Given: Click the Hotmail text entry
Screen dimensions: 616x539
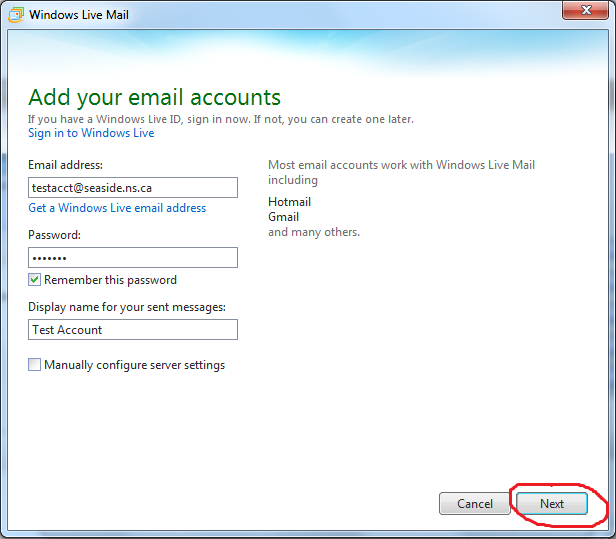Looking at the screenshot, I should pyautogui.click(x=290, y=202).
